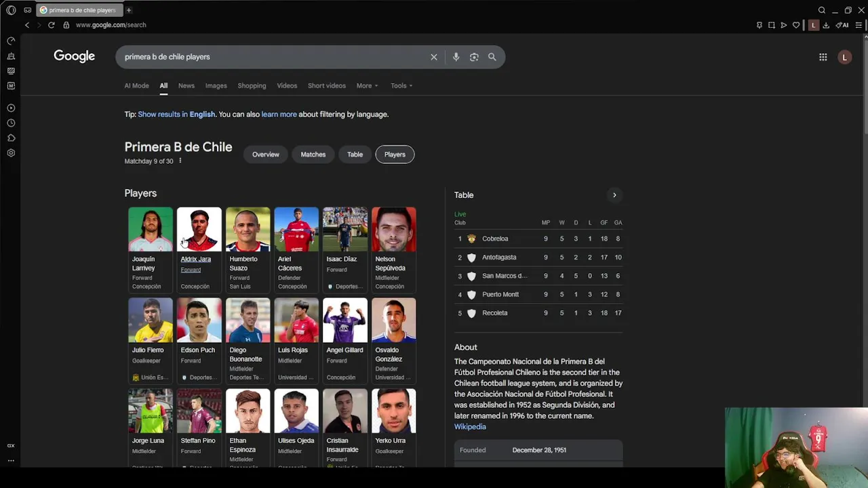Viewport: 868px width, 488px height.
Task: Expand the Tools dropdown
Action: [401, 85]
